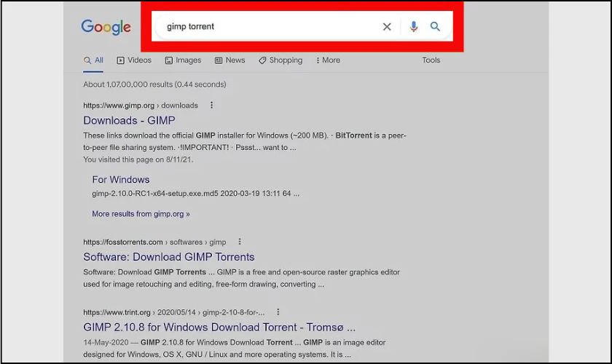Switch to Videos tab
612x364 pixels.
click(x=134, y=60)
